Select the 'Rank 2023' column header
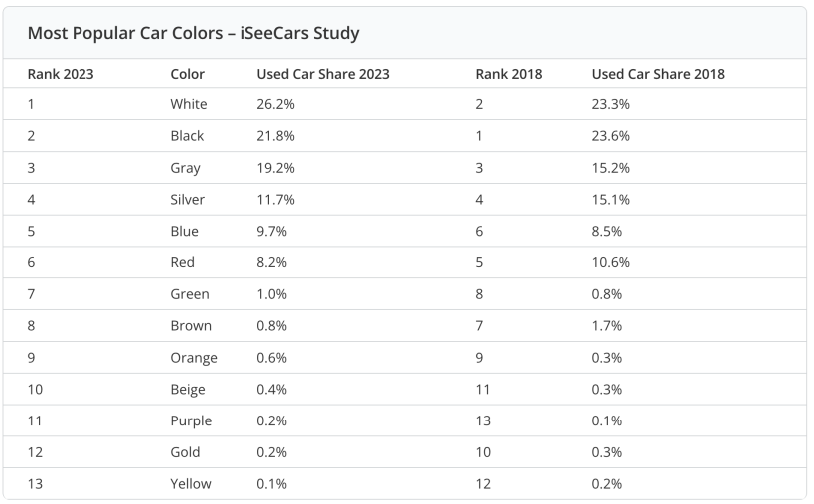Viewport: 814px width, 504px height. point(61,74)
